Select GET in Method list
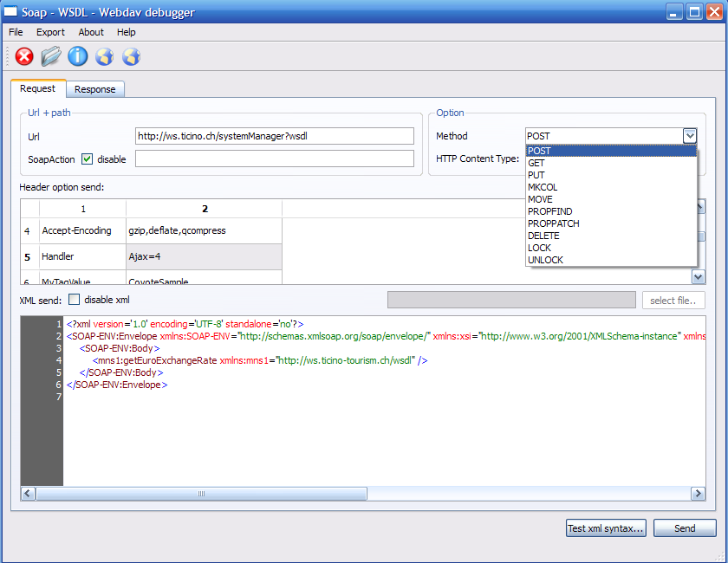The image size is (728, 563). point(611,163)
